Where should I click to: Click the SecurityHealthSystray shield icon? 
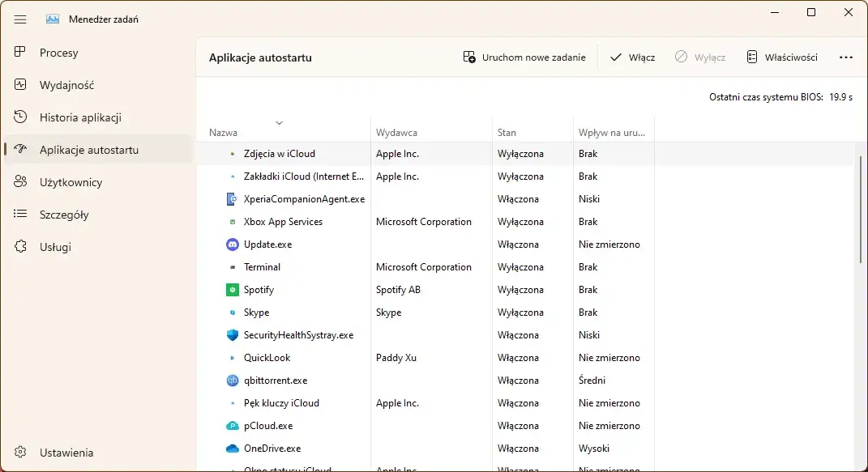(x=233, y=335)
